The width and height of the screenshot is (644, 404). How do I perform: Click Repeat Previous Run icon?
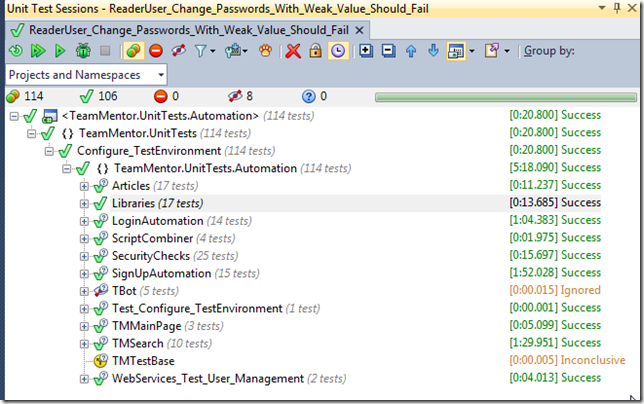pyautogui.click(x=16, y=51)
